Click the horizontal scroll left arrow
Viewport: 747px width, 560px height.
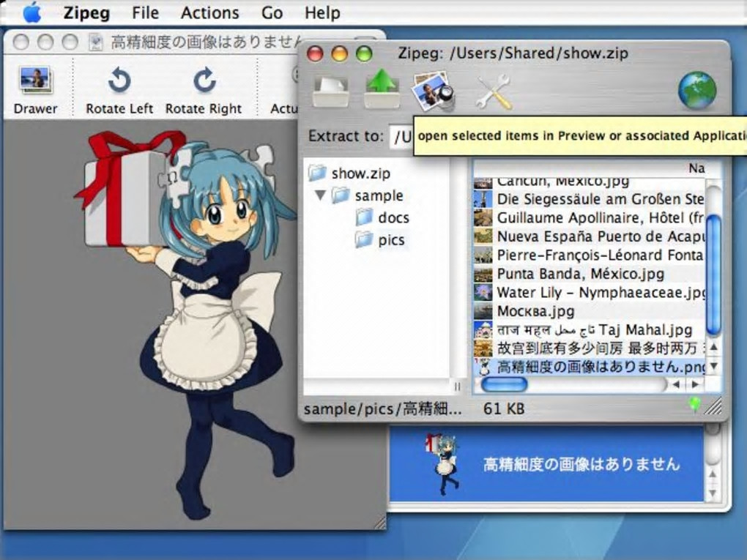[x=676, y=384]
